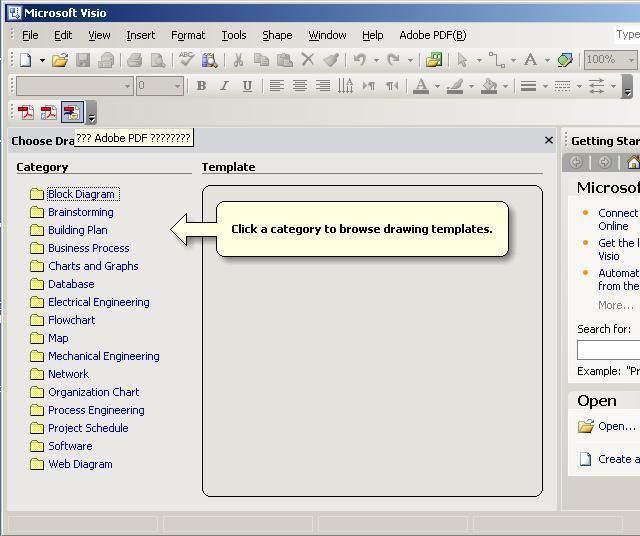Open the Connector tool dropdown arrow
The height and width of the screenshot is (536, 640).
tap(513, 60)
